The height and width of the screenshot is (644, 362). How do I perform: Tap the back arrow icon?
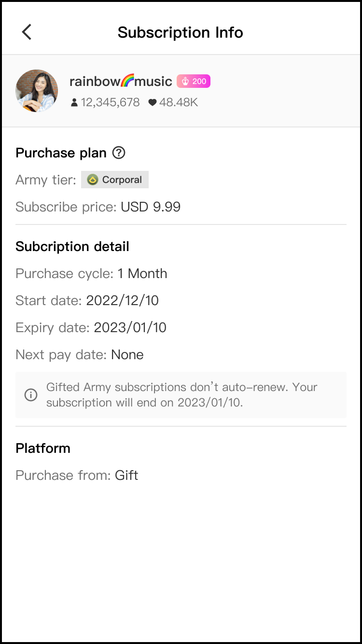click(27, 32)
